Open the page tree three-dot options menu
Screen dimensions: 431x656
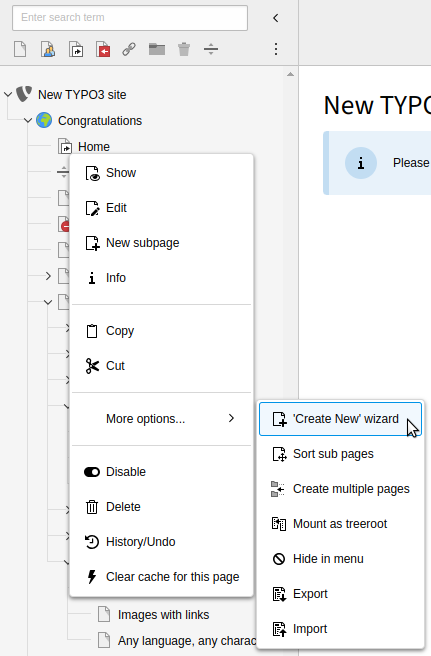[276, 49]
